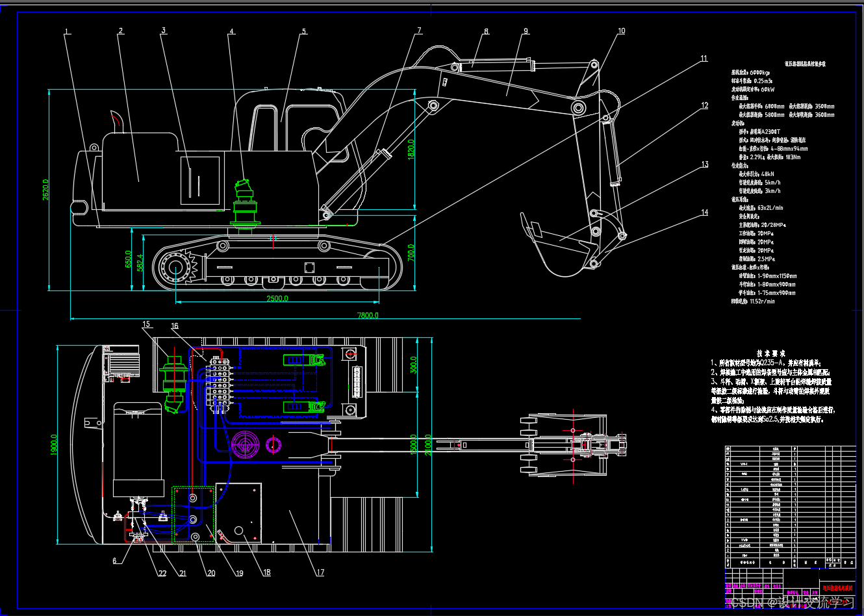
Task: Click the A2300T engine model text
Action: click(x=771, y=131)
